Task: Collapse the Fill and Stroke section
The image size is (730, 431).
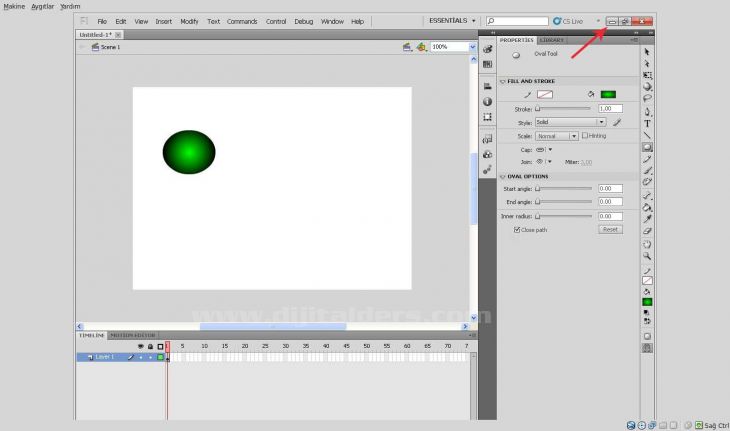Action: point(503,81)
